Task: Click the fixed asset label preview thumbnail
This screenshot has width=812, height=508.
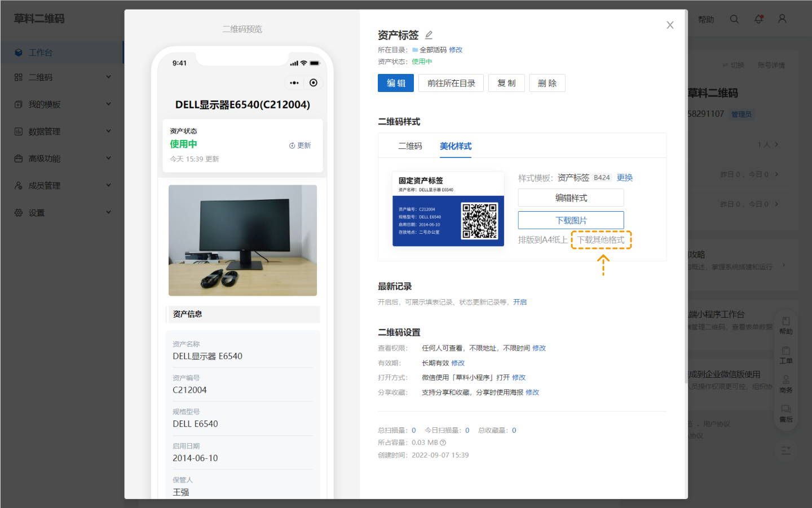Action: coord(448,209)
